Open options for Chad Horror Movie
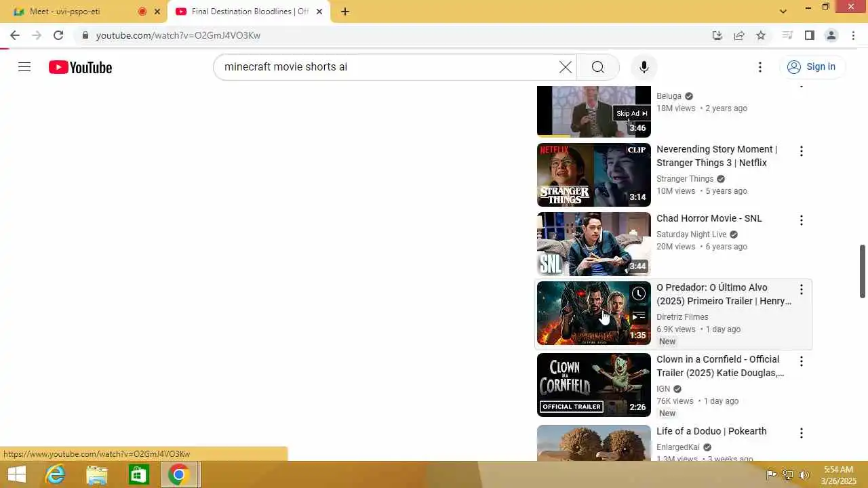Screen dimensions: 868x488 [801, 220]
